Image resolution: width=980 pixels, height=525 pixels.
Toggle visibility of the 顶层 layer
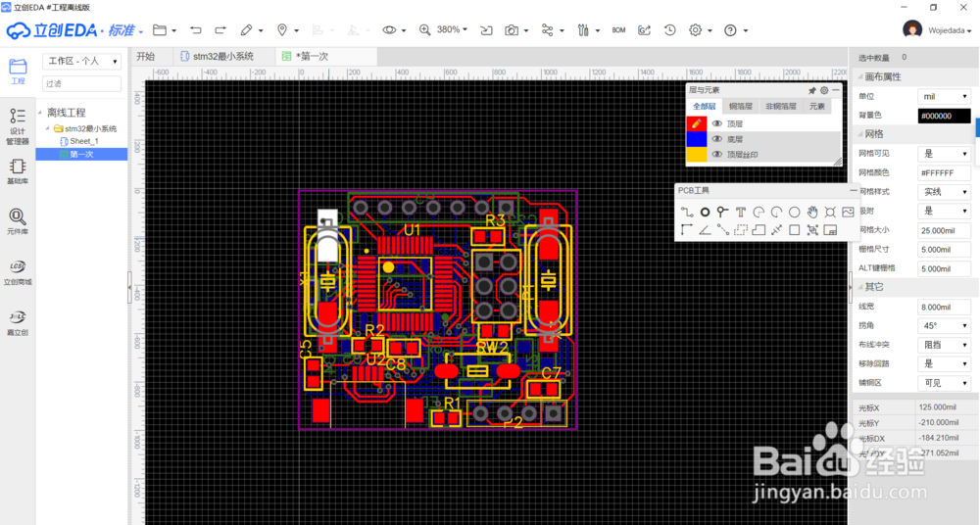(717, 123)
